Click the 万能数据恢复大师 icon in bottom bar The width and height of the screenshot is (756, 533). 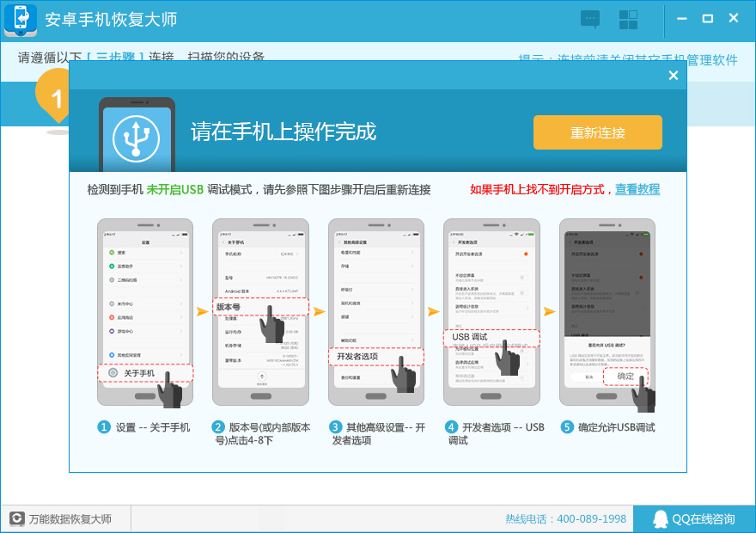(x=16, y=518)
